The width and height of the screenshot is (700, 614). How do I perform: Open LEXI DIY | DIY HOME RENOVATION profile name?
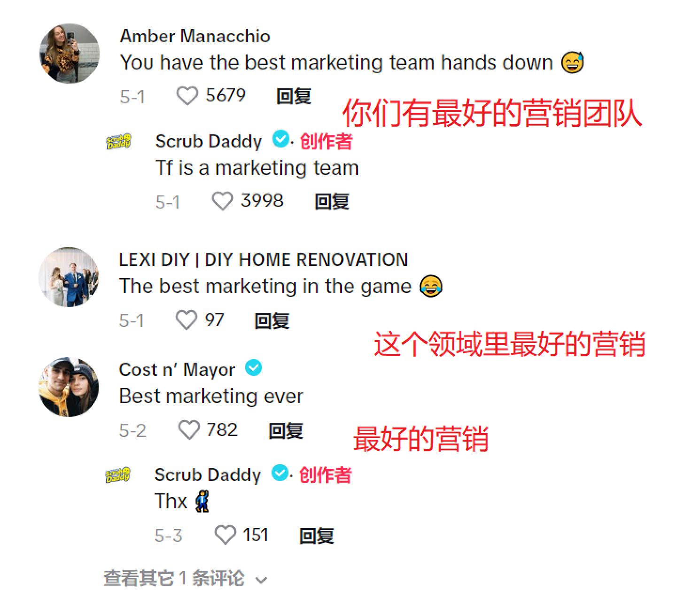coord(264,259)
